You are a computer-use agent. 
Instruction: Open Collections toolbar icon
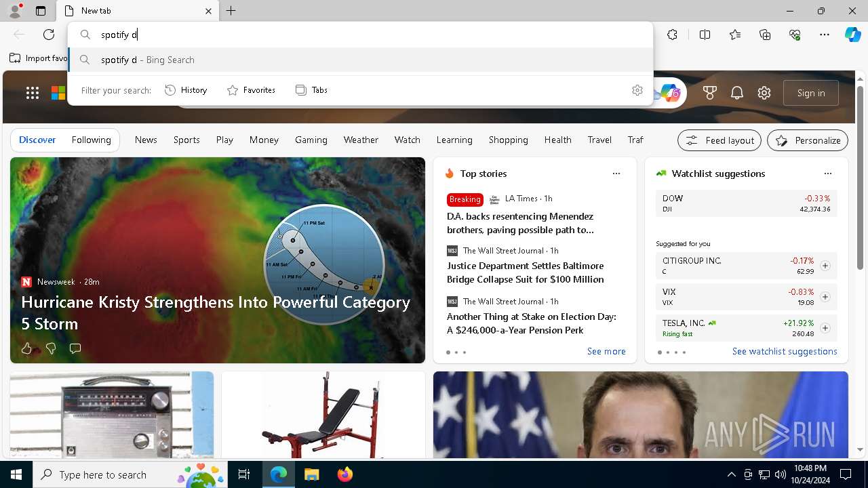click(x=765, y=35)
